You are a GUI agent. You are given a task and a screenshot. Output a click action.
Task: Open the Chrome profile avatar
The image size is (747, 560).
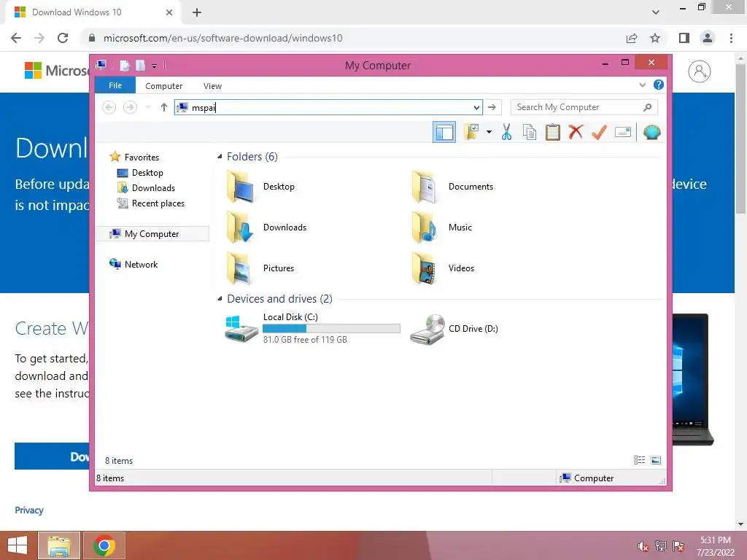[x=708, y=38]
